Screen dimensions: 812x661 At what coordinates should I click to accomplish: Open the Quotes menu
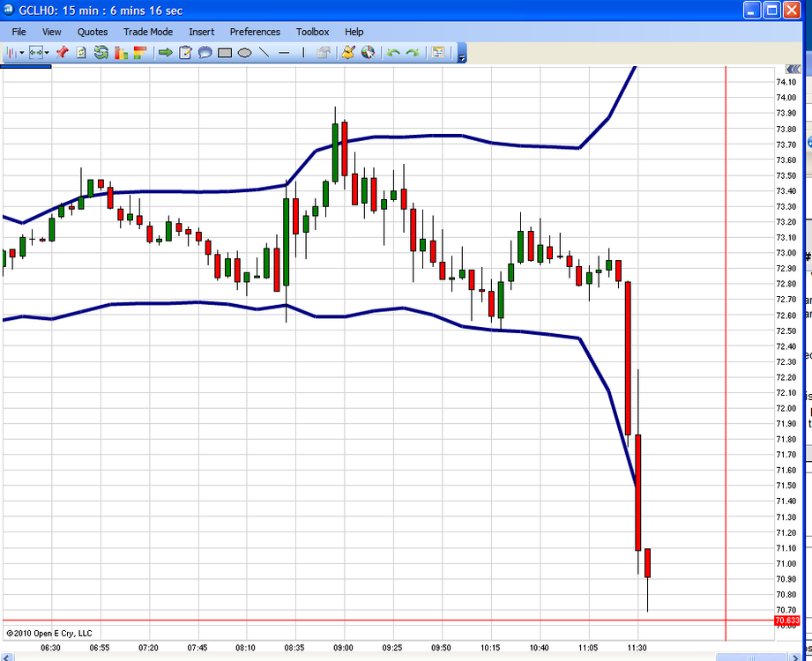coord(93,32)
